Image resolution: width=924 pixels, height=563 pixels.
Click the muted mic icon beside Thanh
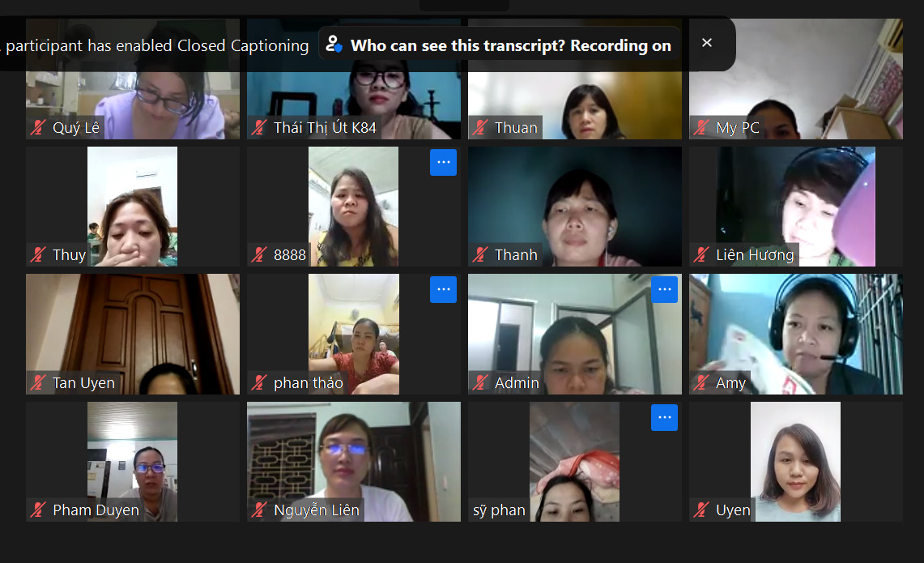(480, 254)
